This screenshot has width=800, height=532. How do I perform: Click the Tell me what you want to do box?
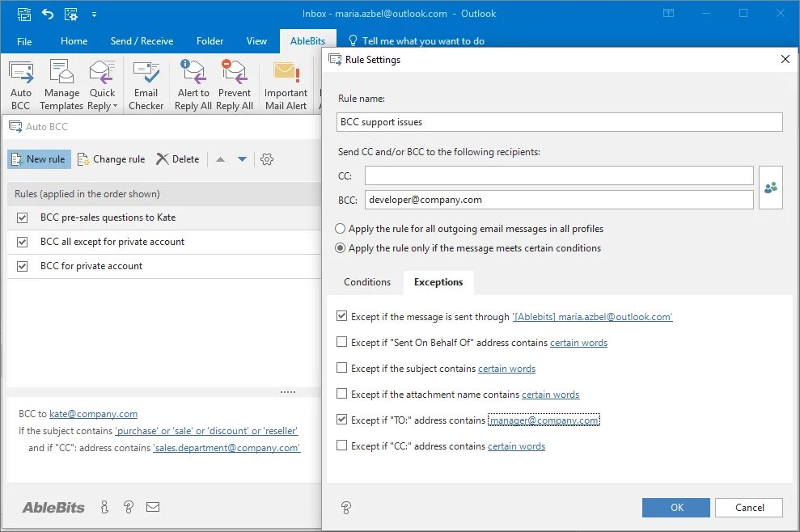point(423,40)
